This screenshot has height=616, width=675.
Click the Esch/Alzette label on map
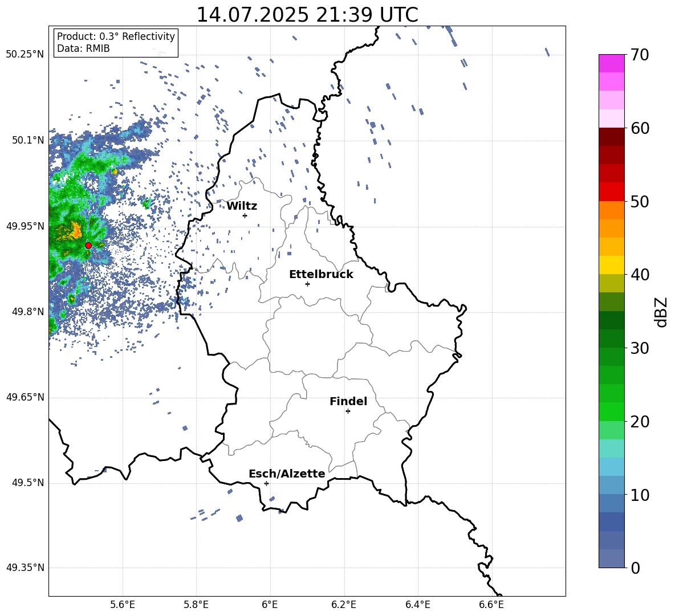[x=287, y=474]
